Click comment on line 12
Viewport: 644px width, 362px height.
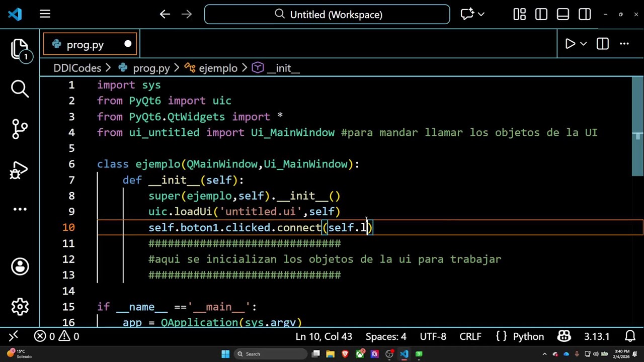(325, 259)
